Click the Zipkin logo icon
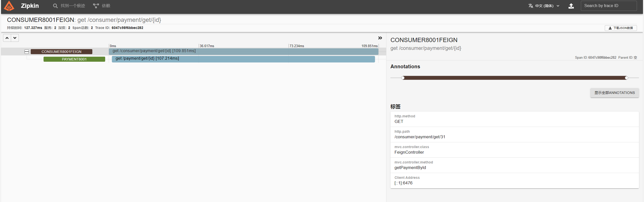Viewport: 644px width, 202px height. (9, 6)
